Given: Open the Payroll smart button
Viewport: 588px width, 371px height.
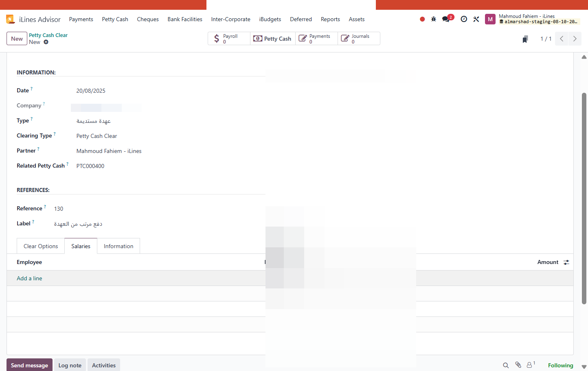Looking at the screenshot, I should coord(229,39).
